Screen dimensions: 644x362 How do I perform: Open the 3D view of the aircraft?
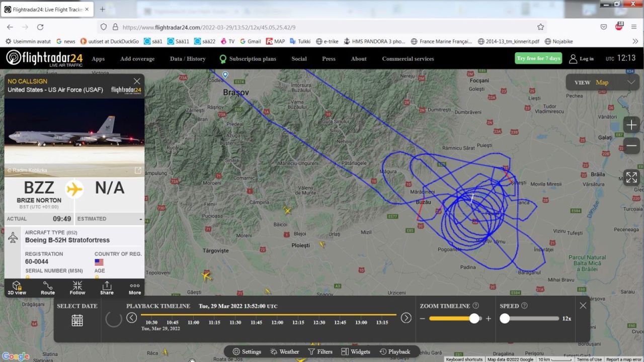(x=17, y=288)
